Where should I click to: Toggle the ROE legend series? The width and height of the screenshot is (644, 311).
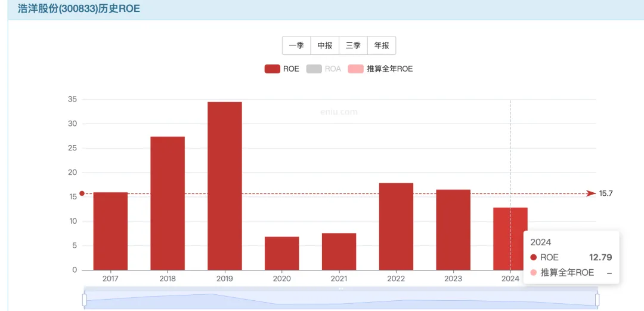281,69
